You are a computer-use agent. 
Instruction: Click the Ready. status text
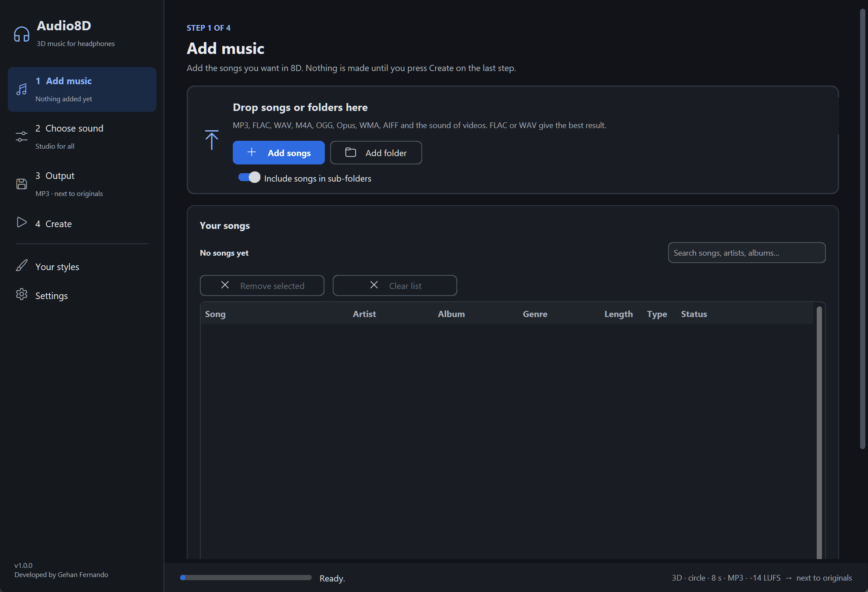pos(332,578)
